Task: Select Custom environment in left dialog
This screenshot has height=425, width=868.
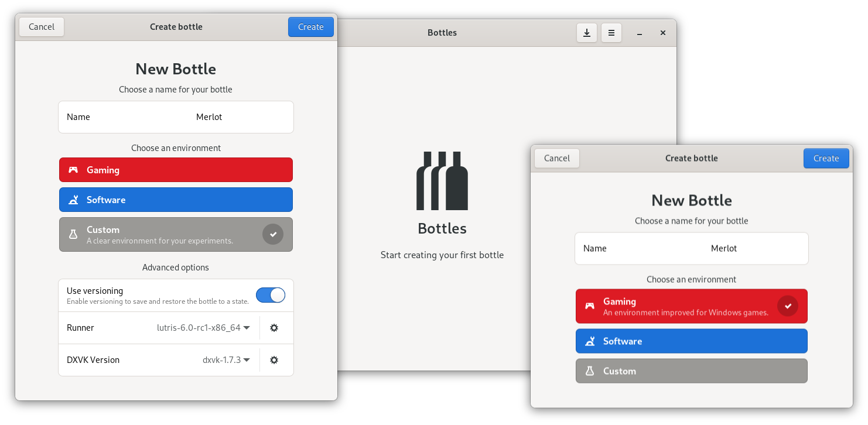Action: coord(176,234)
